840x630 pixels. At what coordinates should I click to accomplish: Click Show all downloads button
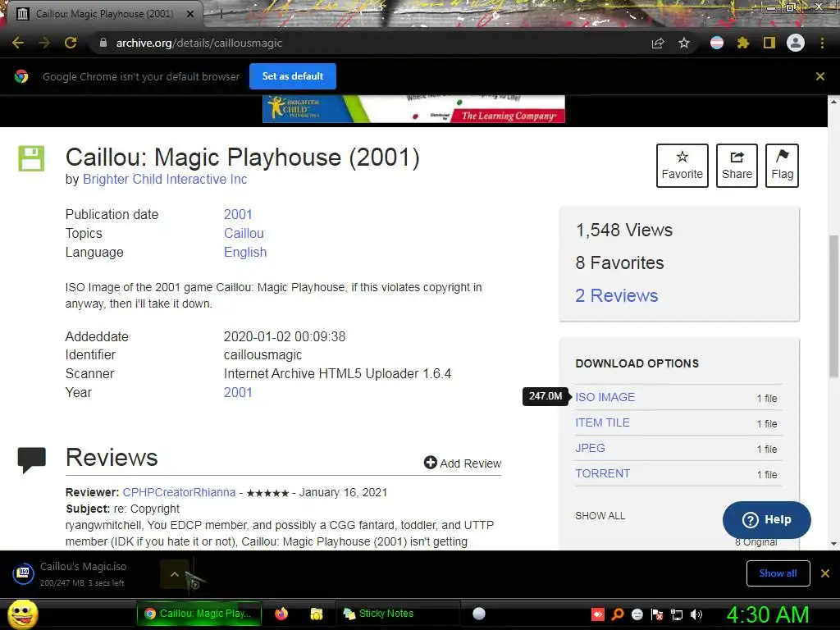click(778, 573)
